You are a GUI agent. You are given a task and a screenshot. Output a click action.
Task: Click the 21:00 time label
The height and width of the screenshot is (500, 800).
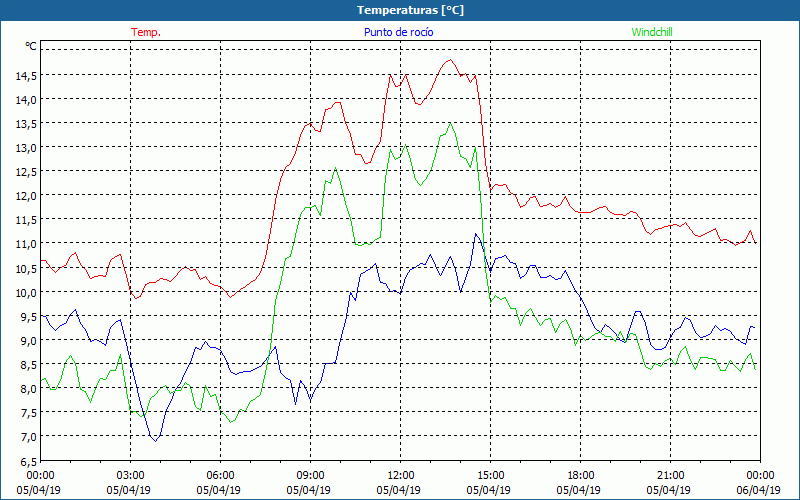(x=670, y=475)
